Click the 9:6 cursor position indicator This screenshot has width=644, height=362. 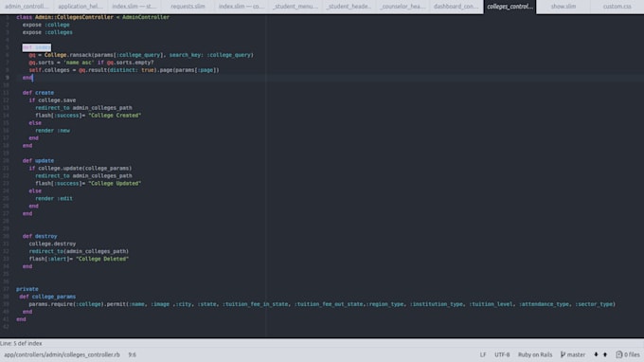(133, 354)
